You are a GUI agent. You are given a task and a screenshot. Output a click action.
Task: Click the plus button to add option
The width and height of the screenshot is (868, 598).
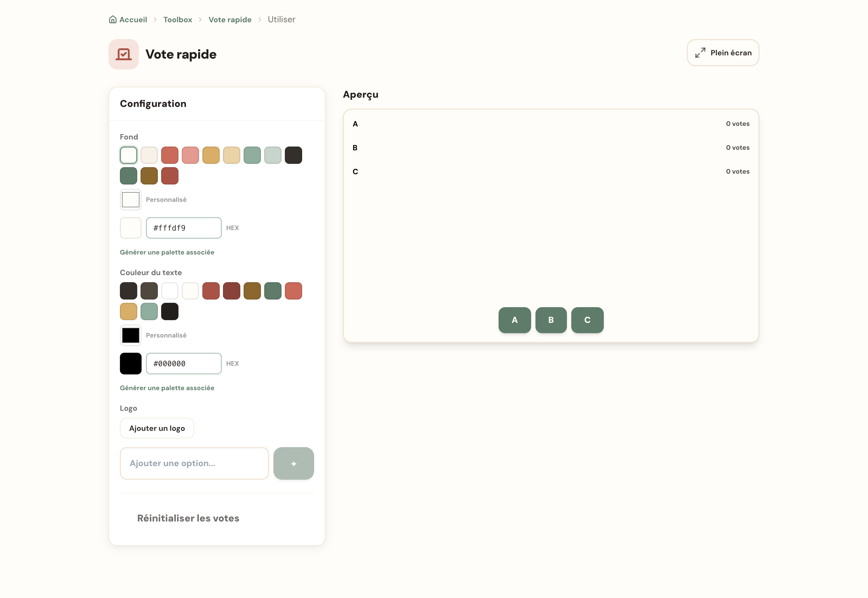coord(293,463)
